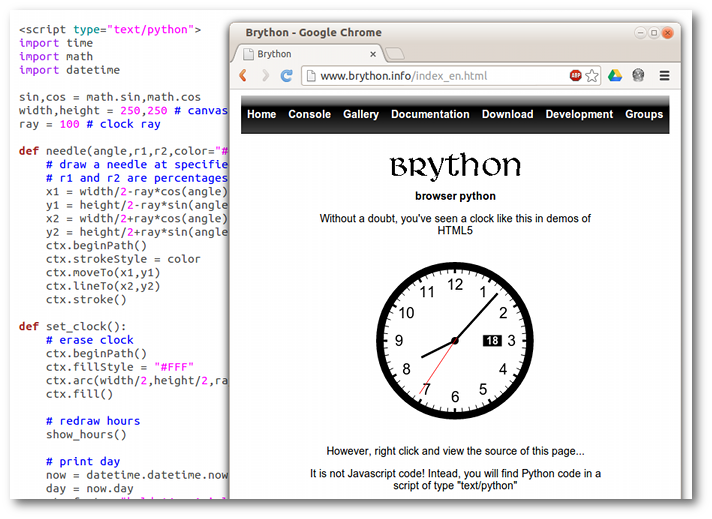712x519 pixels.
Task: Open the Development menu item
Action: pos(579,115)
